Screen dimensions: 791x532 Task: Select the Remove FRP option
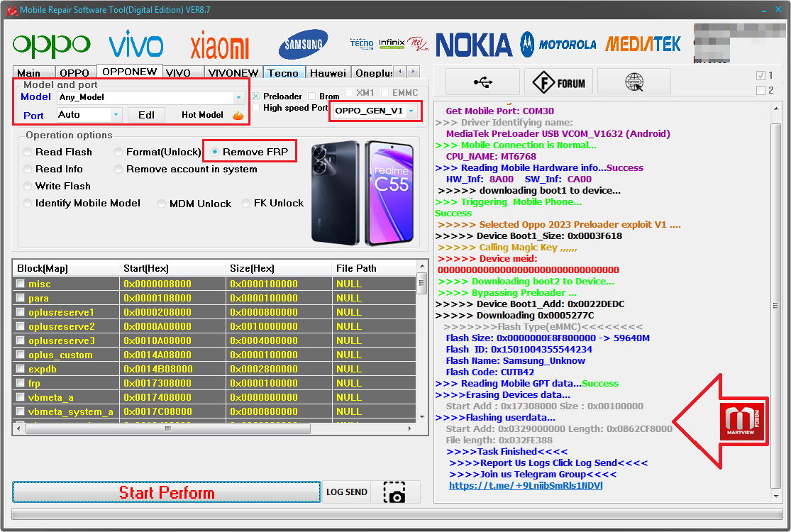pyautogui.click(x=250, y=152)
